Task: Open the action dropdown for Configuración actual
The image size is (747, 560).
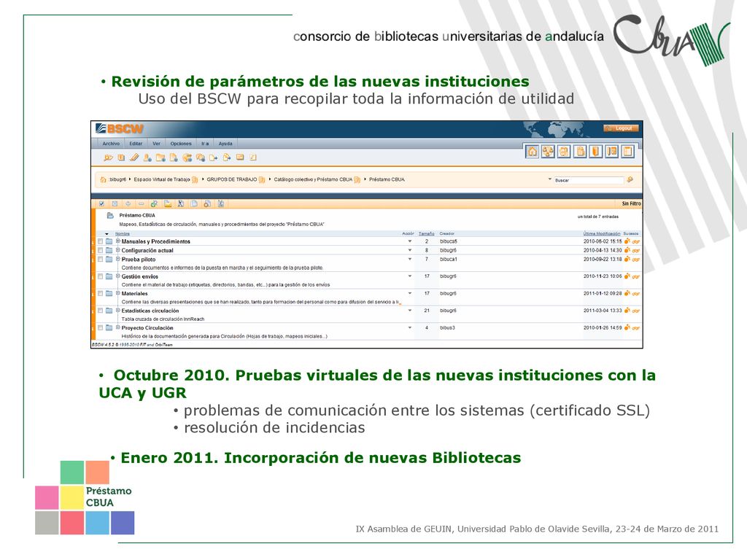Action: [410, 250]
